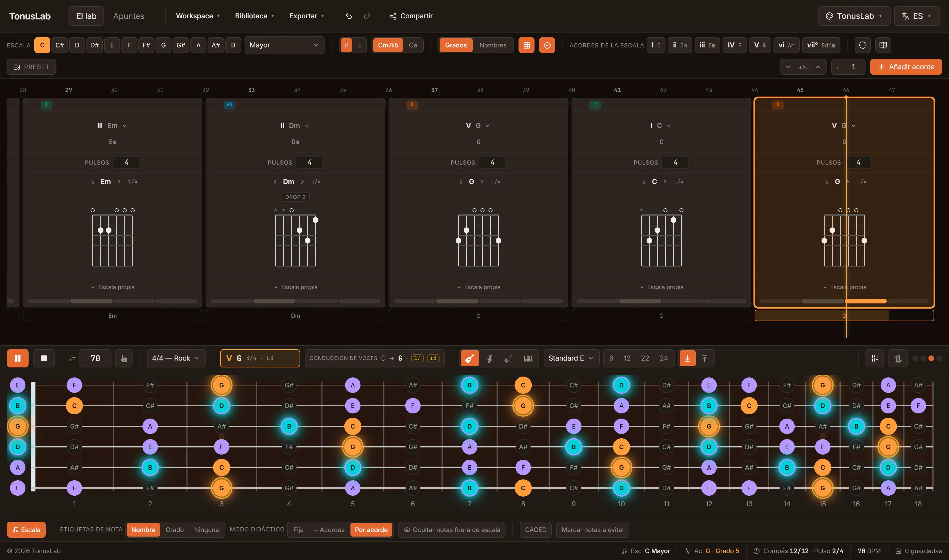Choose Cm7♭5 chord notation style
949x560 pixels.
coord(388,45)
